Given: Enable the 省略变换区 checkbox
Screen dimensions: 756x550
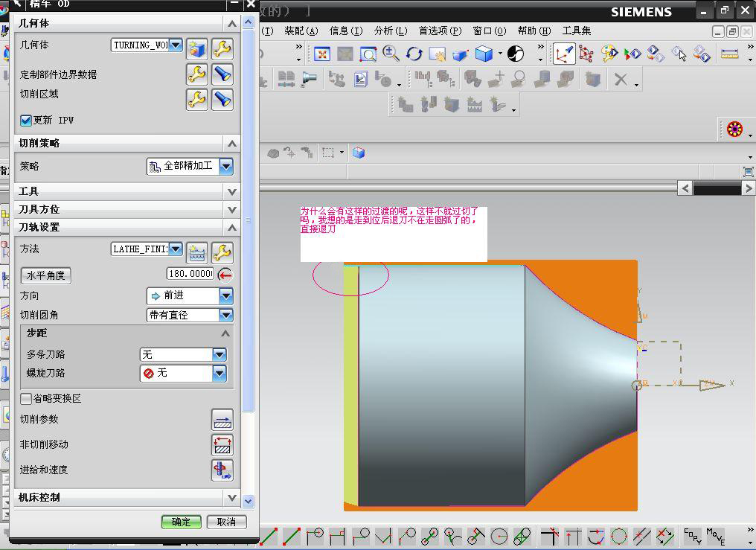Looking at the screenshot, I should pyautogui.click(x=26, y=398).
